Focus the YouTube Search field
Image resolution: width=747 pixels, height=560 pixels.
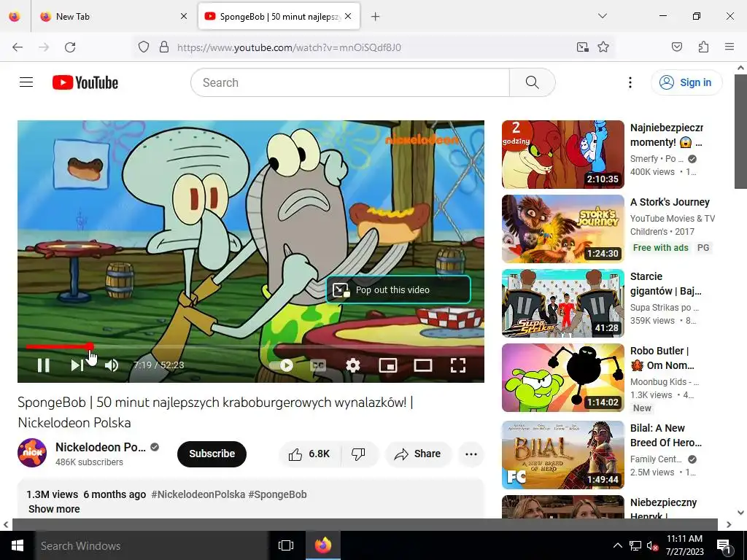[350, 82]
